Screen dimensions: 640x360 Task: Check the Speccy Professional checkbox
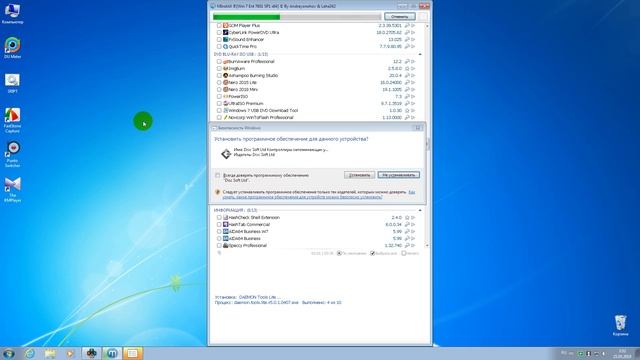(x=219, y=246)
